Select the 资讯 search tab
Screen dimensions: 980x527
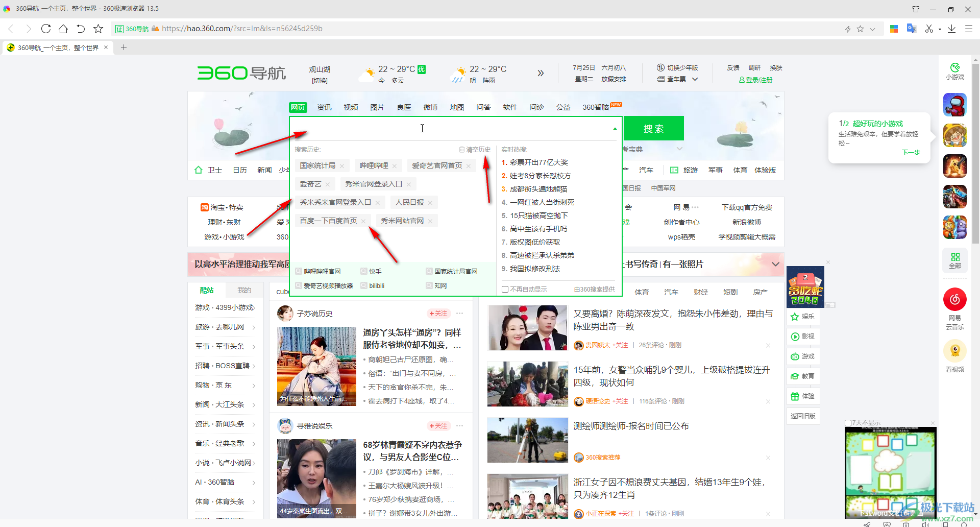click(x=325, y=107)
